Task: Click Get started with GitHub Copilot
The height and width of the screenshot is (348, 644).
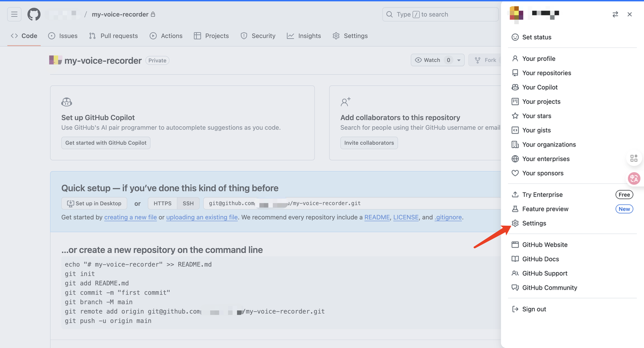Action: tap(106, 143)
